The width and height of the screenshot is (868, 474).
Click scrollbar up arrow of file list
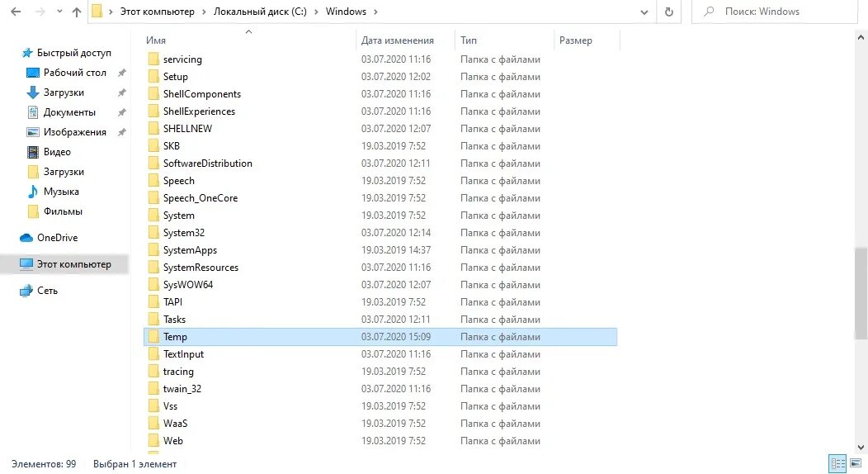click(x=861, y=38)
